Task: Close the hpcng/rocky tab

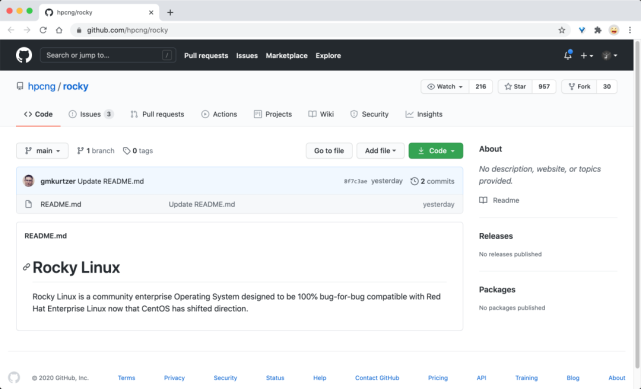Action: pyautogui.click(x=151, y=12)
